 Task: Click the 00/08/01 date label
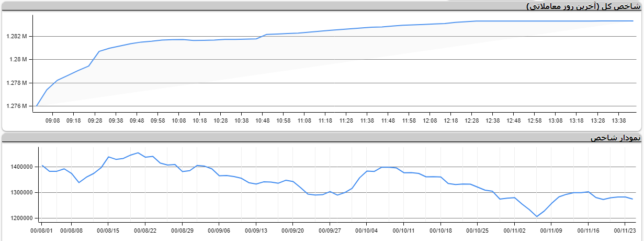(x=42, y=229)
